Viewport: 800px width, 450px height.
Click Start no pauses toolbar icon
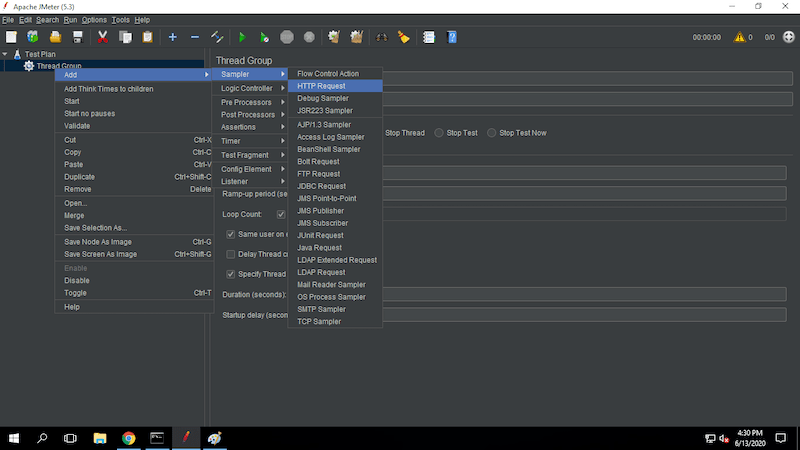[264, 37]
